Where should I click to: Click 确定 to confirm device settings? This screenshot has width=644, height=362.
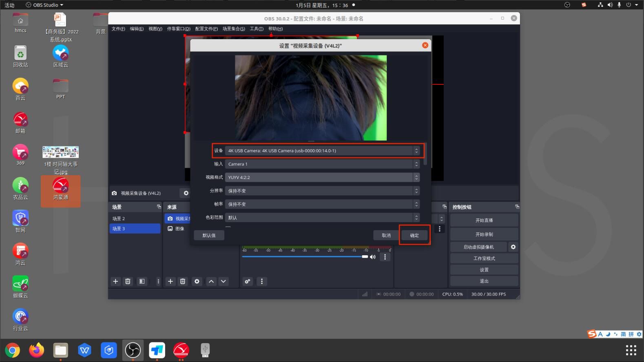click(x=414, y=235)
